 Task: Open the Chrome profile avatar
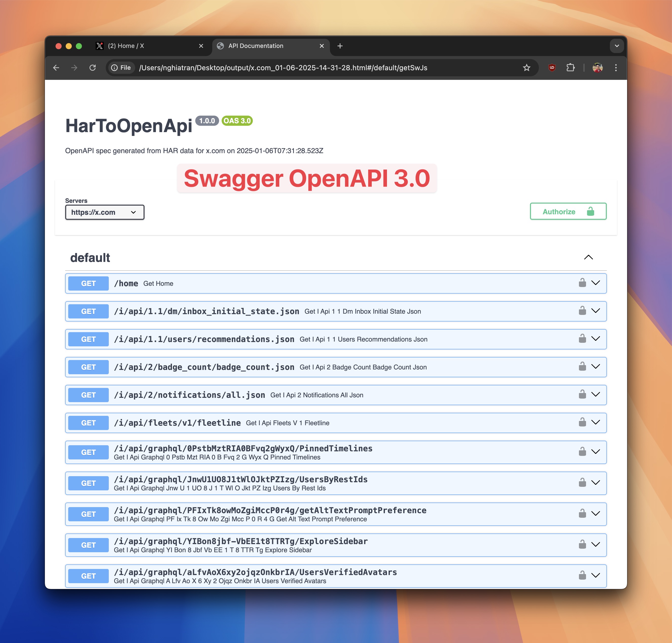point(598,67)
